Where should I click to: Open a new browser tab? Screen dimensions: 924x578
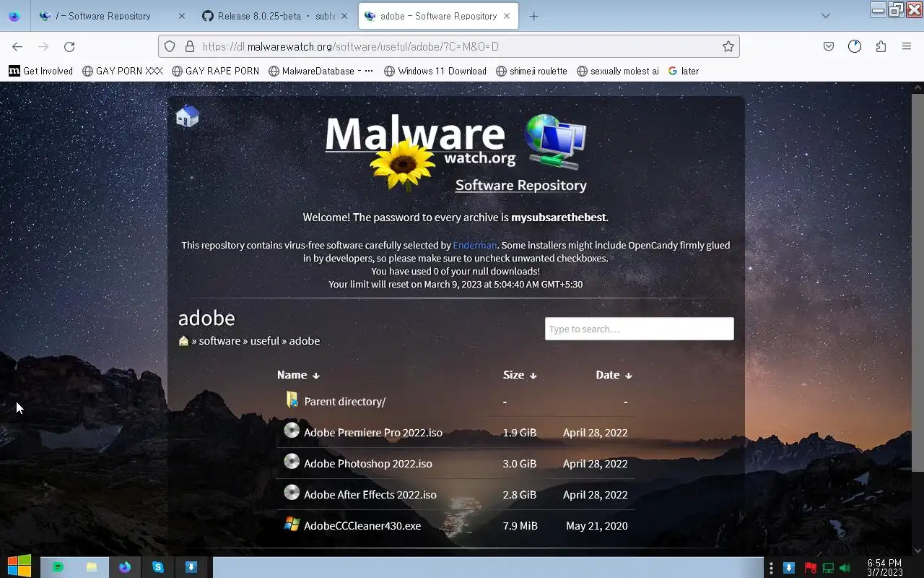click(533, 16)
